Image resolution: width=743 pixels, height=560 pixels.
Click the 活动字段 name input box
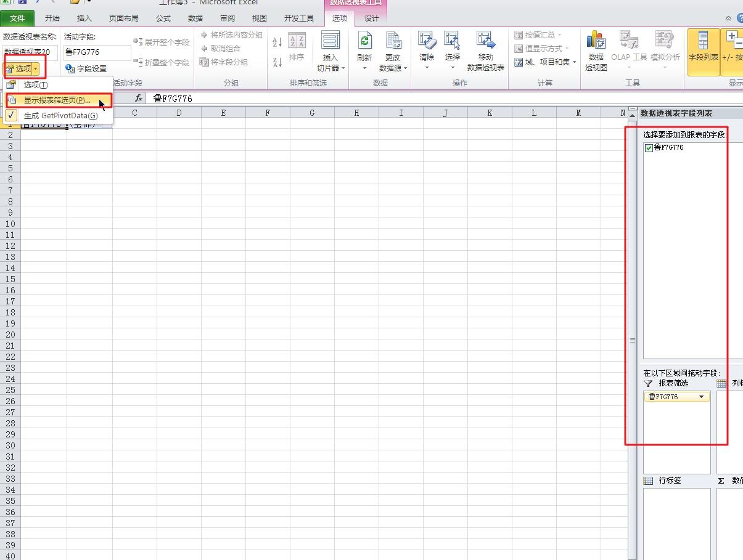[x=97, y=52]
